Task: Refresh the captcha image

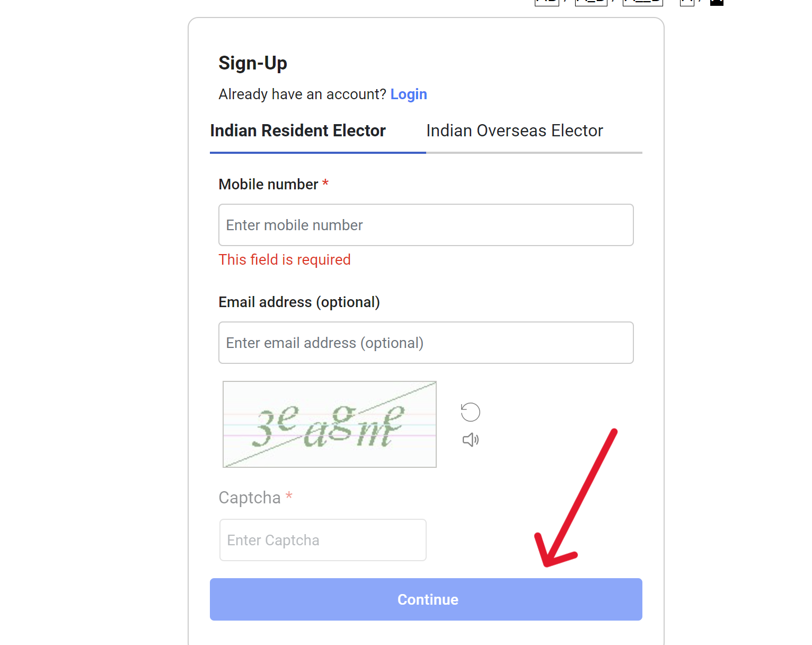Action: (470, 412)
